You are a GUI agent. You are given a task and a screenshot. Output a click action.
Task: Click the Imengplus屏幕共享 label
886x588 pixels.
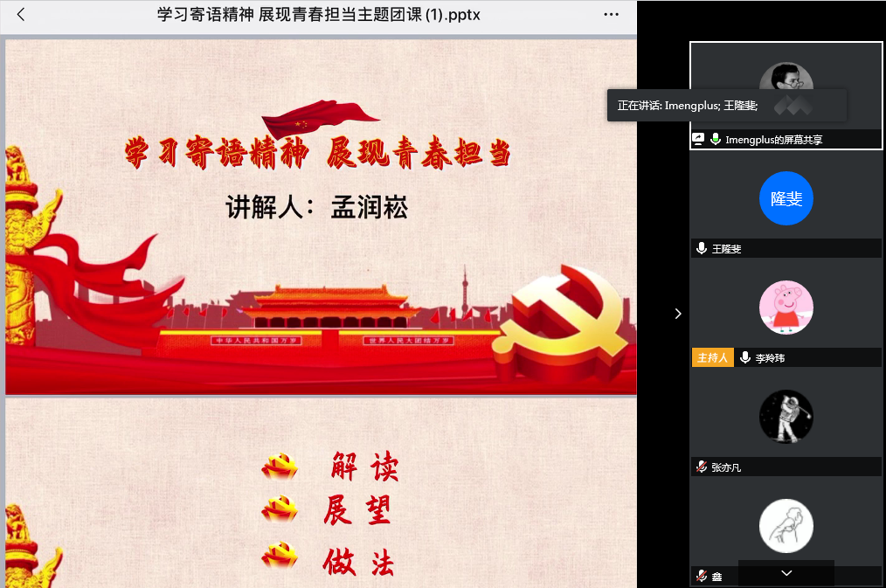pyautogui.click(x=774, y=140)
